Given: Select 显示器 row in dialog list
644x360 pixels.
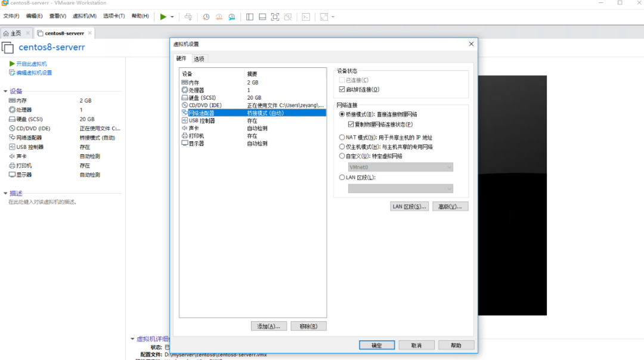Looking at the screenshot, I should pyautogui.click(x=253, y=143).
